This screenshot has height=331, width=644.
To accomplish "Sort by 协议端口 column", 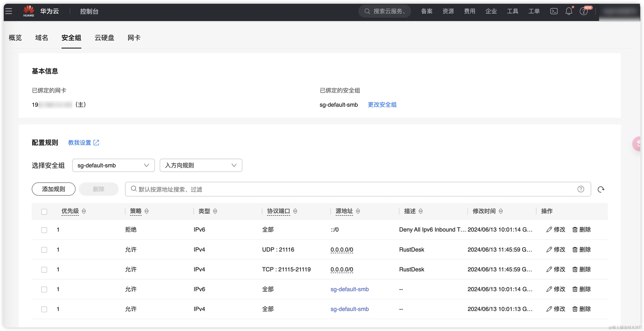I will pyautogui.click(x=295, y=211).
